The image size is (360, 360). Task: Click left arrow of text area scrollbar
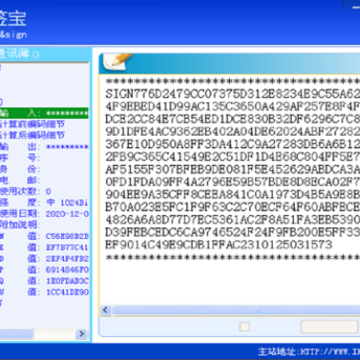tap(106, 310)
